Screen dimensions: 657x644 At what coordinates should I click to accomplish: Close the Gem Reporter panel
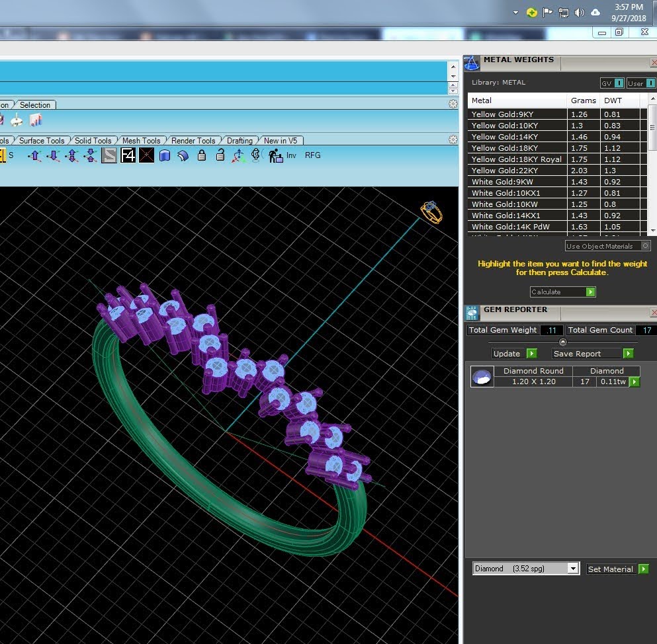(x=653, y=312)
